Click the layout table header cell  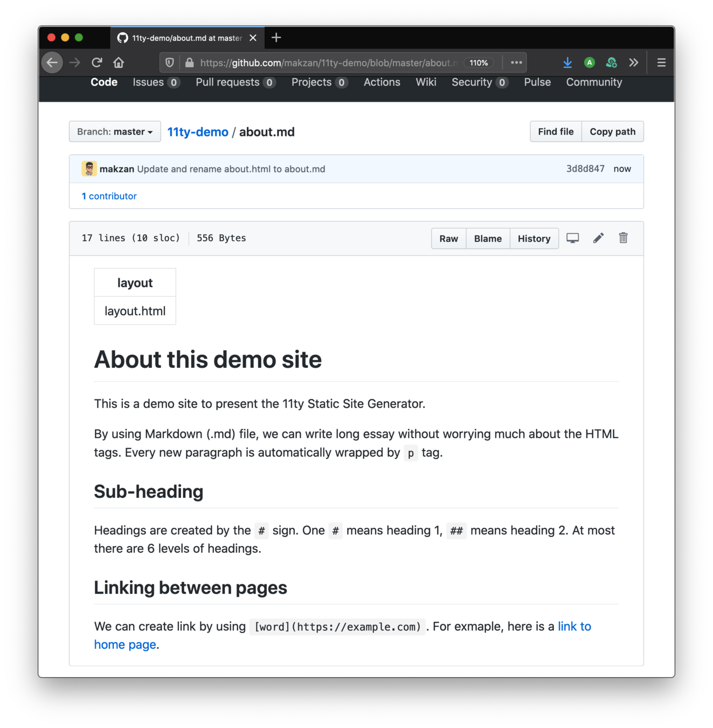tap(135, 283)
